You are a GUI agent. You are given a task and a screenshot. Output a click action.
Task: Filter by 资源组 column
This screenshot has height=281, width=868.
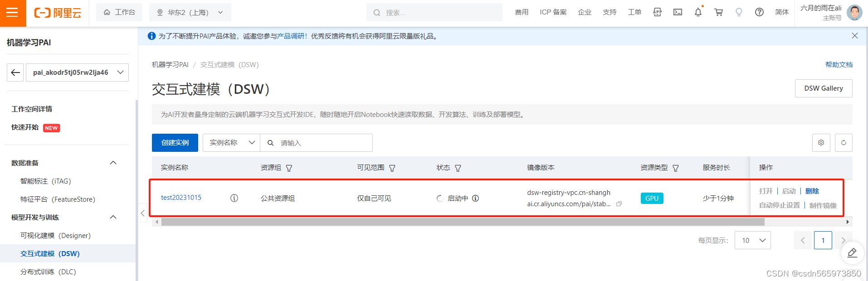(289, 168)
